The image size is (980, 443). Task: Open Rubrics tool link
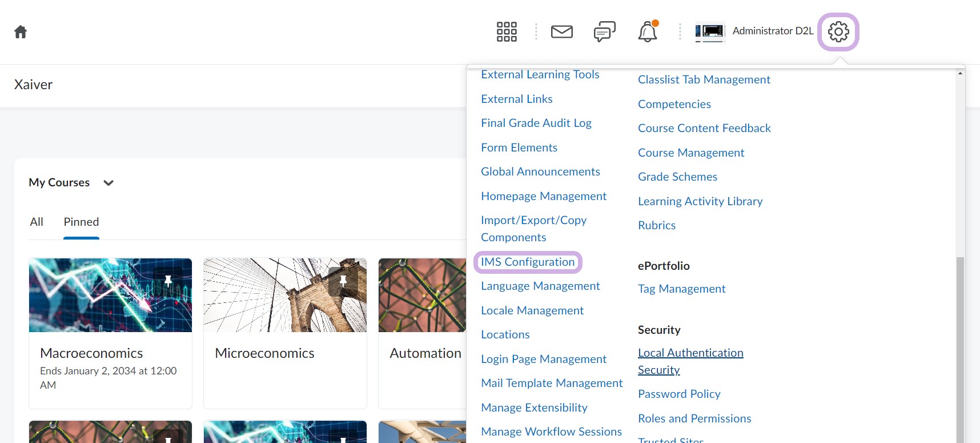pyautogui.click(x=657, y=225)
